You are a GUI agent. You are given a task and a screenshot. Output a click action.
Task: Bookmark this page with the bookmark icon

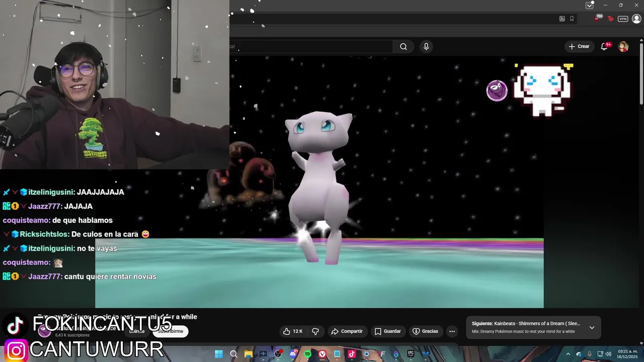click(572, 19)
